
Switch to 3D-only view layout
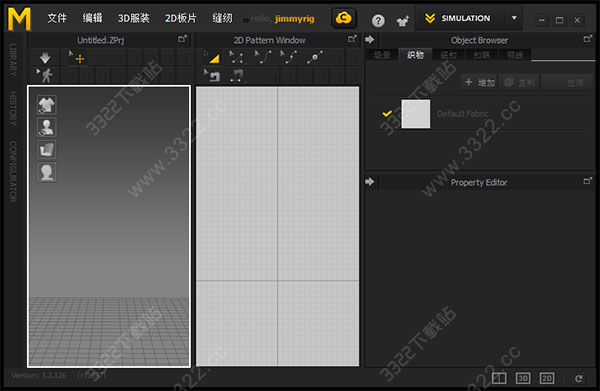pyautogui.click(x=523, y=378)
